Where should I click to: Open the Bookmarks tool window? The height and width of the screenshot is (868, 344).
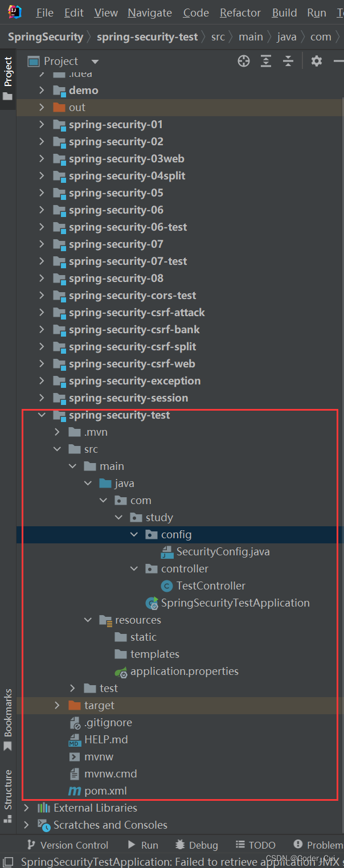[8, 712]
